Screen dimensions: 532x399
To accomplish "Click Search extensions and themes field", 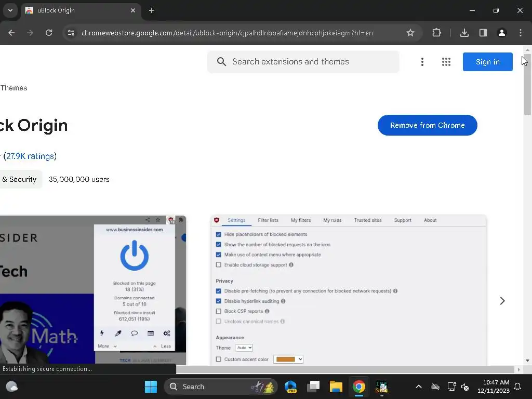I will tap(303, 62).
